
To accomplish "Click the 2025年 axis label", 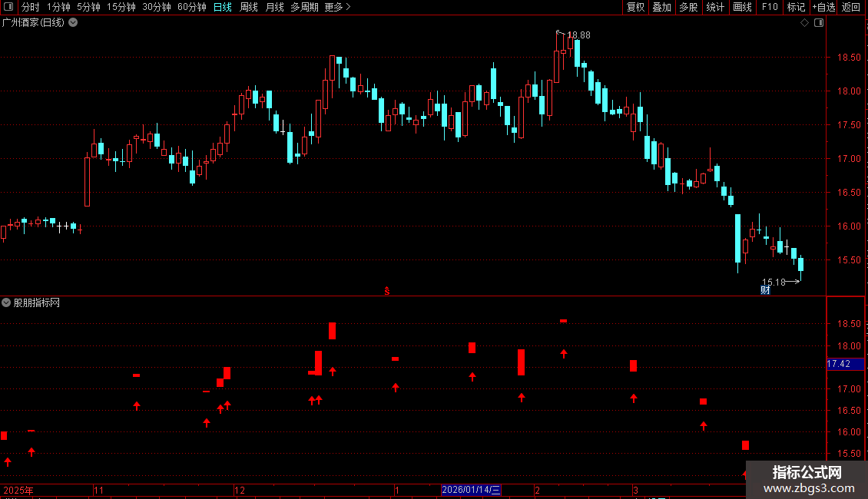I will (x=18, y=490).
